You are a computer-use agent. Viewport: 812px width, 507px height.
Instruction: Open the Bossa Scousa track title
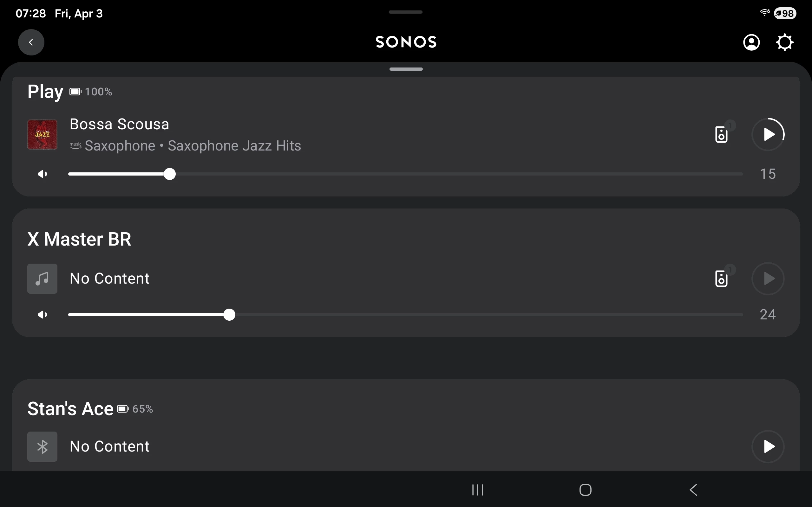[119, 124]
